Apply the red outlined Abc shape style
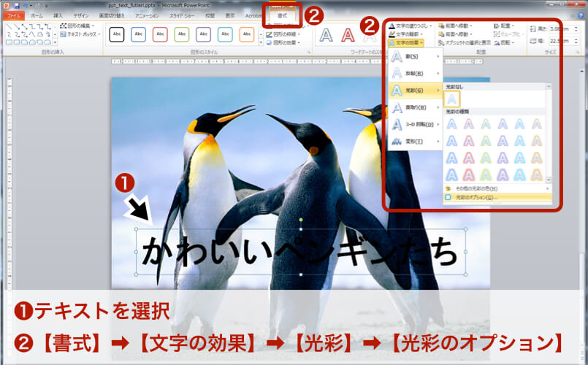 (160, 34)
